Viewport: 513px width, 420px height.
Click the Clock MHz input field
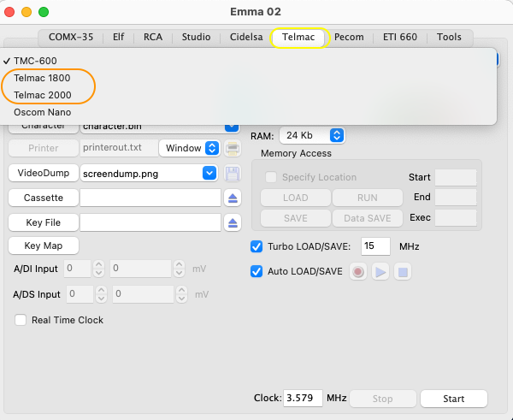pyautogui.click(x=303, y=398)
